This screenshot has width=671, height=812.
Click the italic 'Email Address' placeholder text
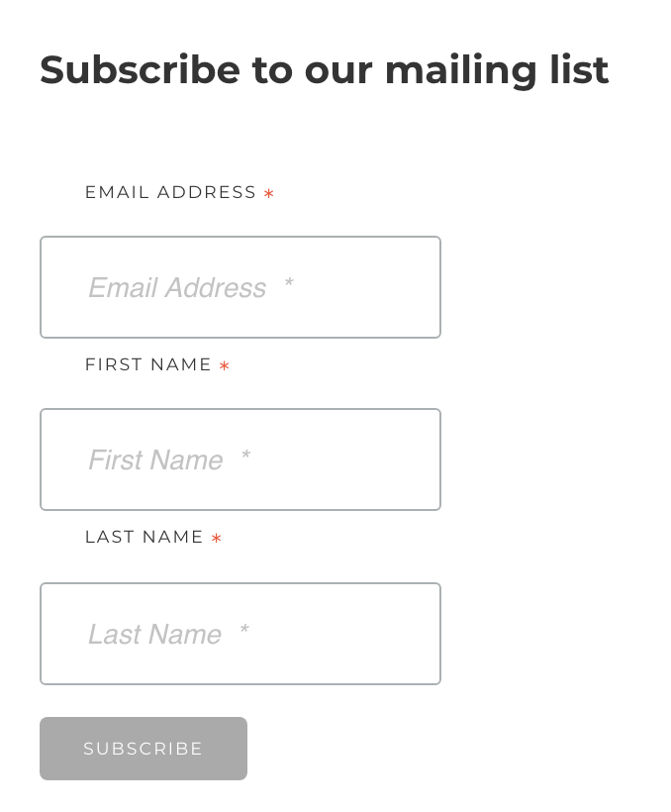pyautogui.click(x=177, y=288)
